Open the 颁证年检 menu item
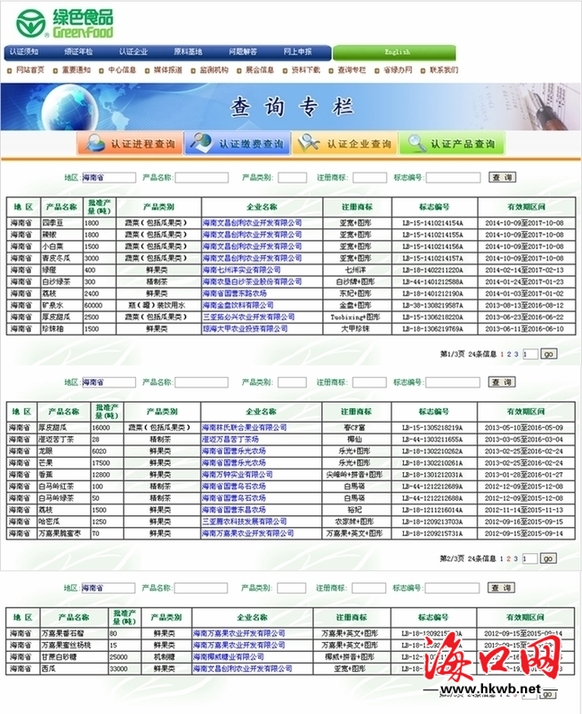The width and height of the screenshot is (582, 714). pyautogui.click(x=78, y=52)
